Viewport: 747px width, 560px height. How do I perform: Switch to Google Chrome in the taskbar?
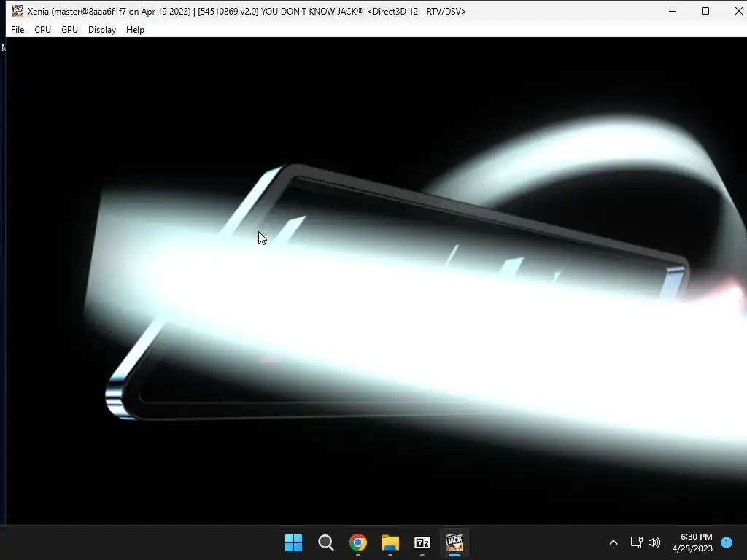357,542
